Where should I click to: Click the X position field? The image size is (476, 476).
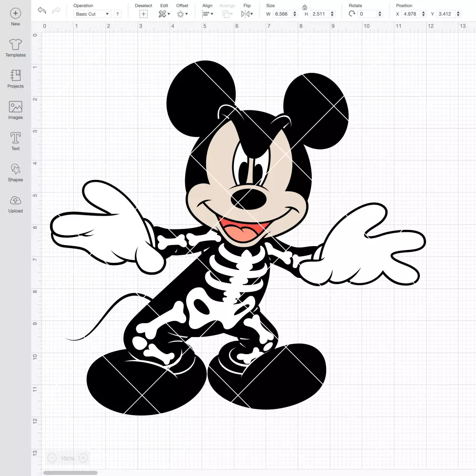(411, 14)
